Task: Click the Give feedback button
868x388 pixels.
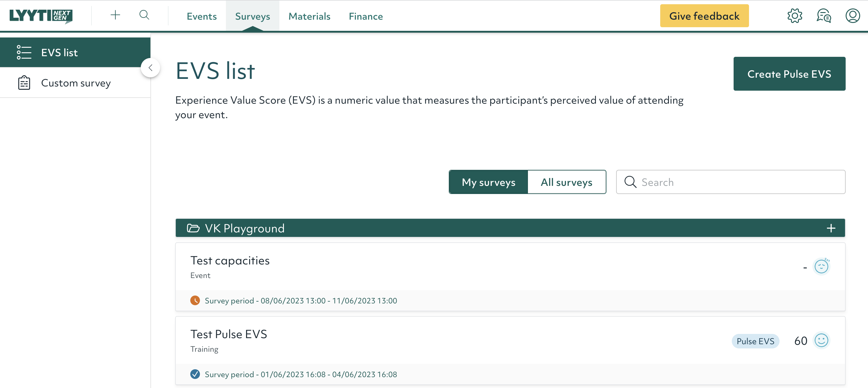Action: 704,16
